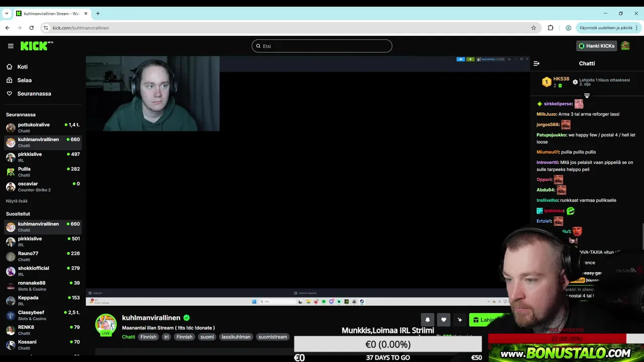644x362 pixels.
Task: Open the Selaa browse page
Action: click(x=24, y=80)
